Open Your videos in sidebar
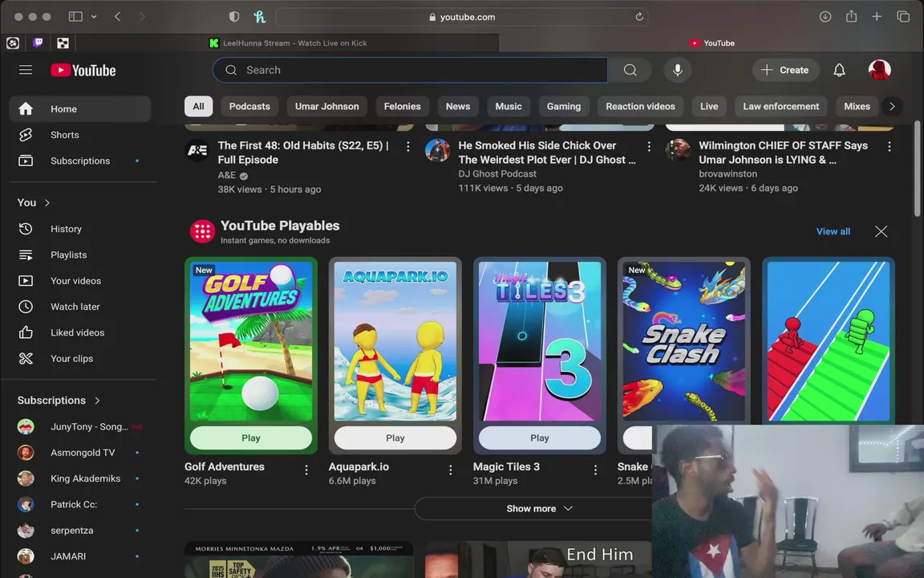Screen dimensions: 924x578 (80, 281)
